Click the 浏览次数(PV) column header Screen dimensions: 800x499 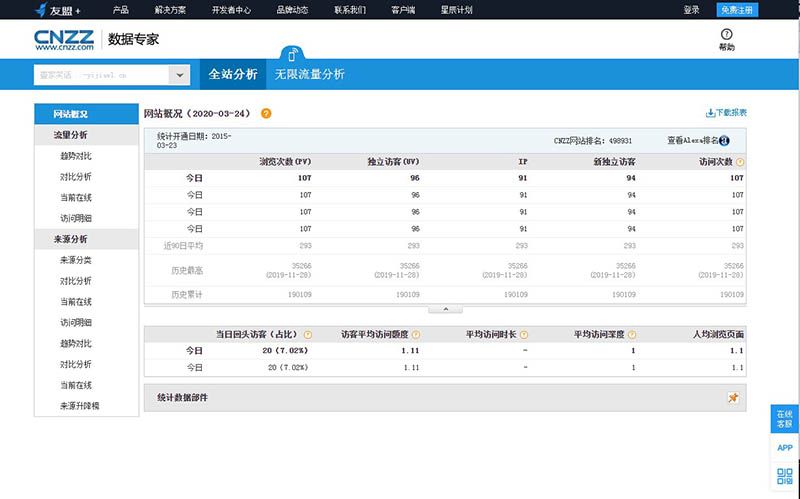pos(285,162)
